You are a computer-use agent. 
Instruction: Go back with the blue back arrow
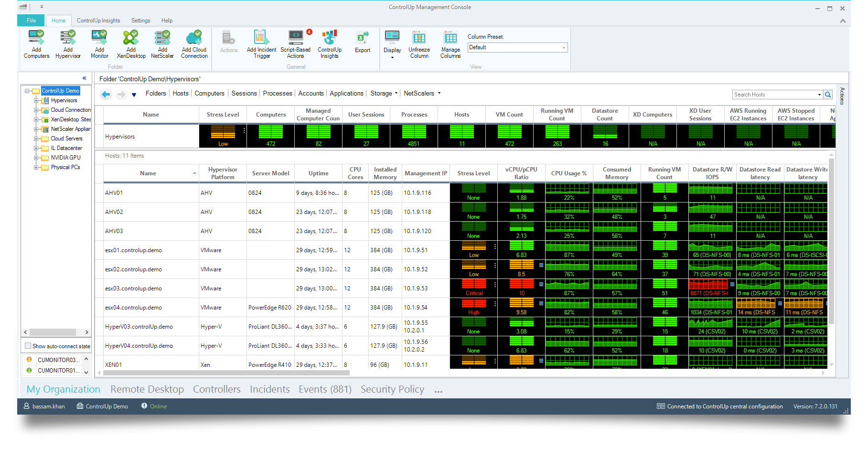pos(106,94)
